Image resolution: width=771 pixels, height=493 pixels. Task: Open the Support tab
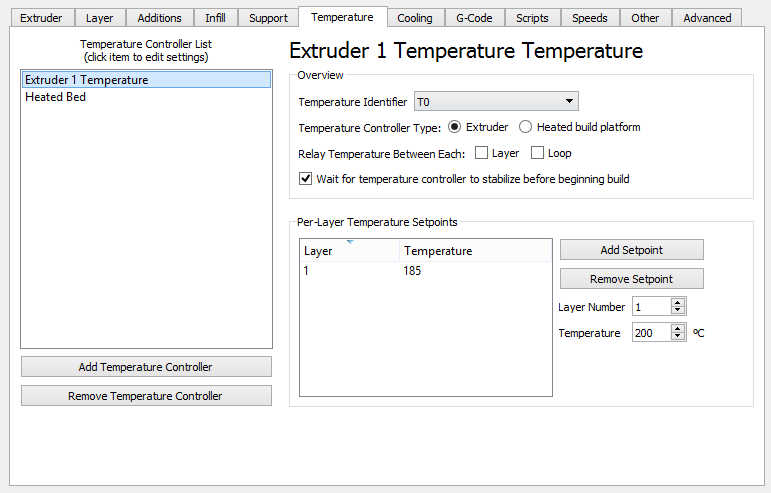(268, 18)
